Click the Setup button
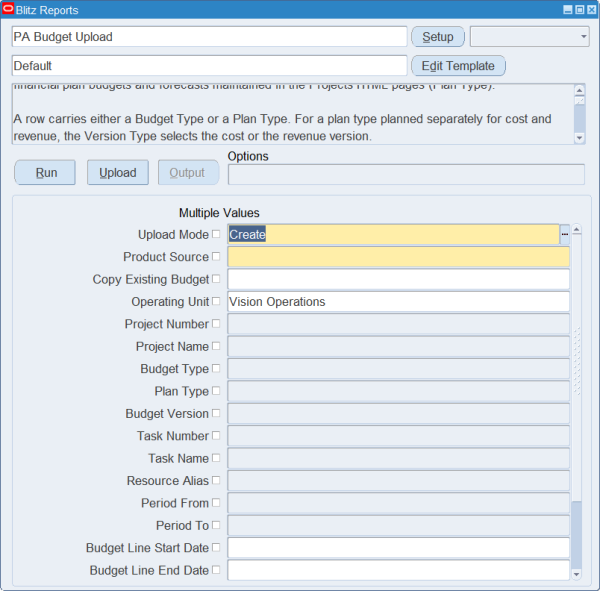The width and height of the screenshot is (600, 591). point(438,37)
